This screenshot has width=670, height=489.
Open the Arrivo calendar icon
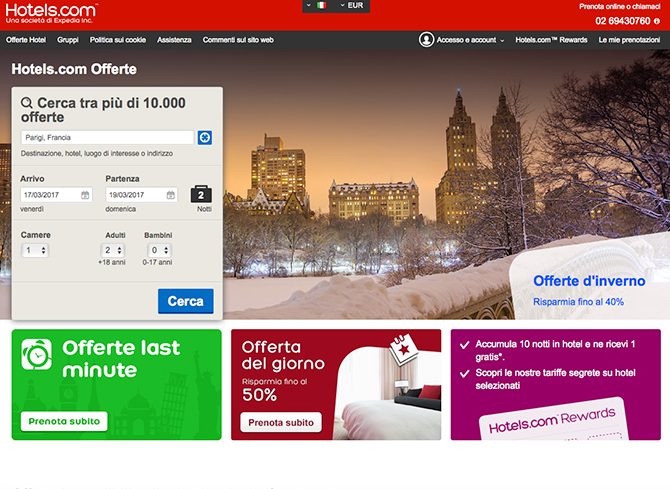[85, 195]
